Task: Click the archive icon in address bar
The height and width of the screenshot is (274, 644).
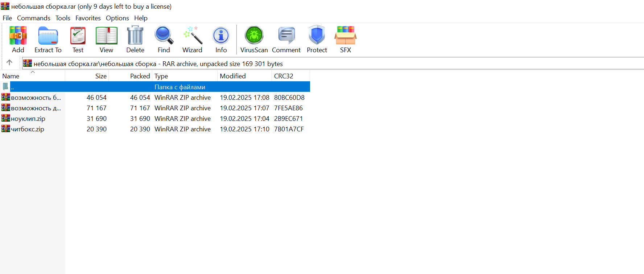Action: pos(28,64)
